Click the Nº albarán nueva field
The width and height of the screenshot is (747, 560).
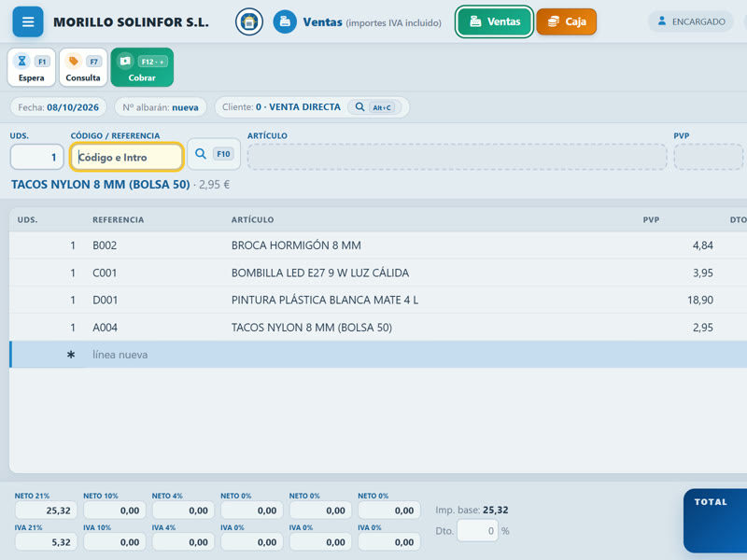(161, 107)
